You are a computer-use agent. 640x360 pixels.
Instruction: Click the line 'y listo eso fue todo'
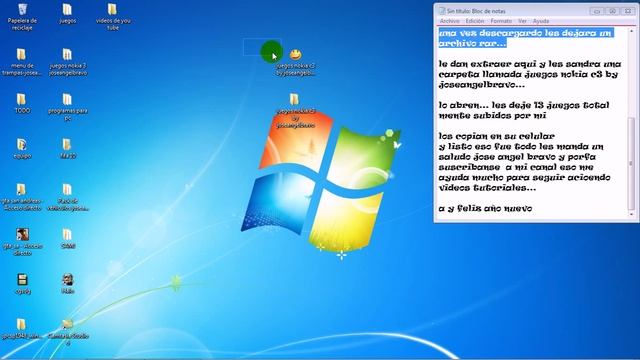521,147
